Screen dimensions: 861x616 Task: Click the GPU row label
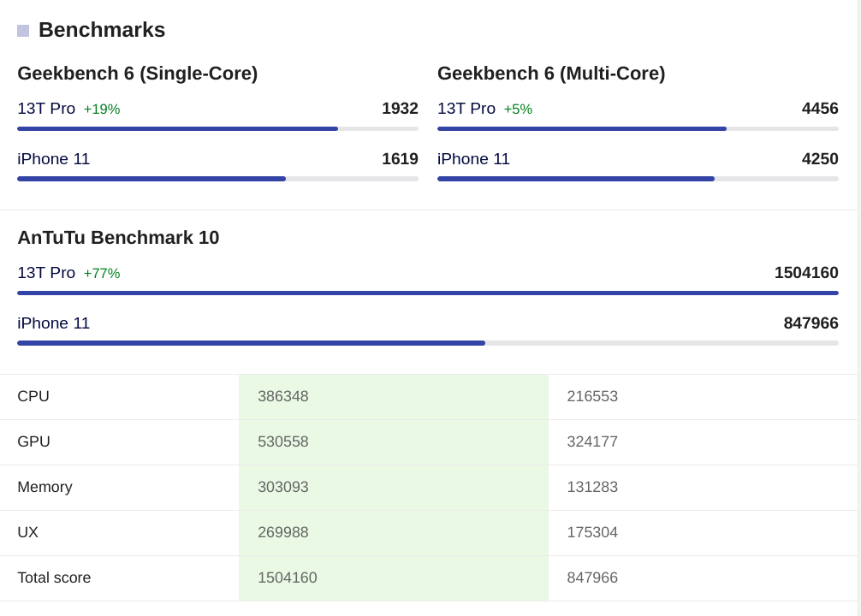(33, 441)
